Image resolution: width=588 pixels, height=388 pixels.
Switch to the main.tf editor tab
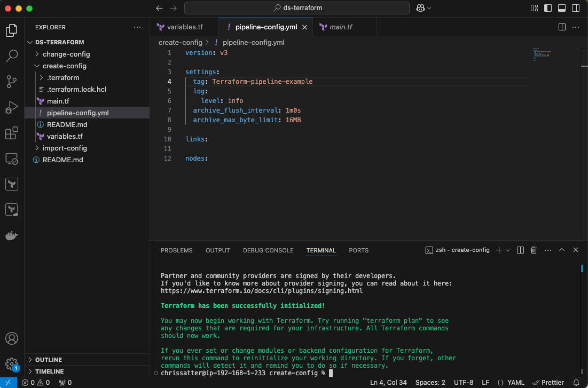tap(341, 27)
